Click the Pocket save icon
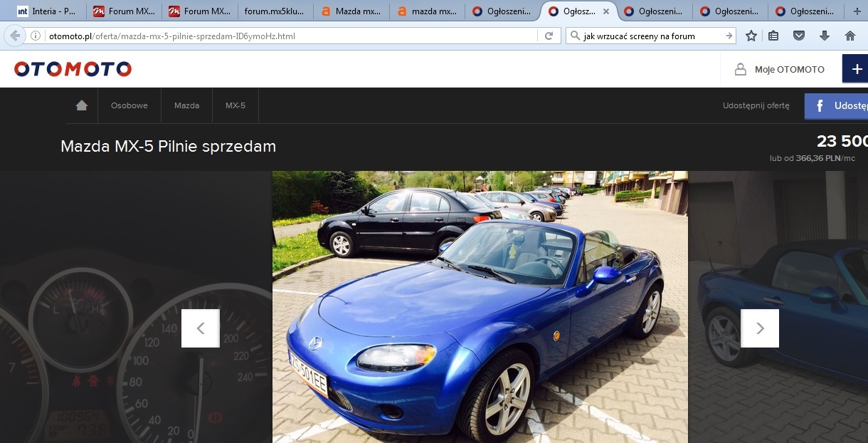 click(799, 36)
